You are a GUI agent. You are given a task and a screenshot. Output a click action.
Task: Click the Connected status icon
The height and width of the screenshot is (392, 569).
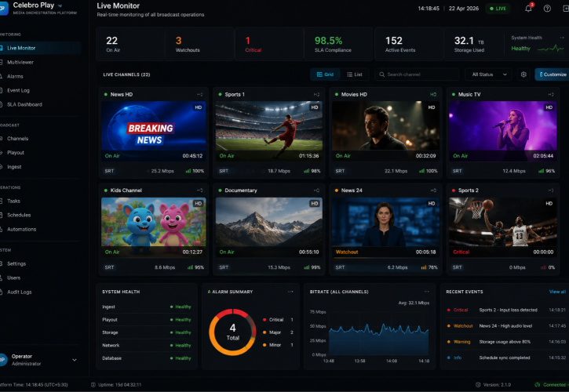pyautogui.click(x=538, y=385)
